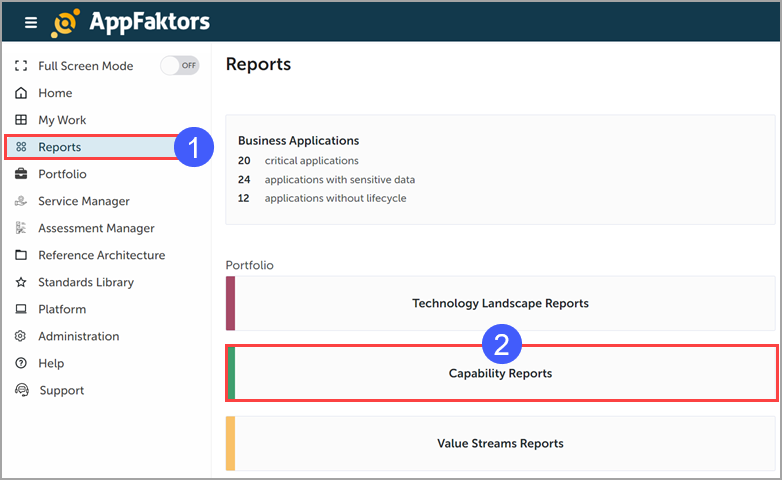Click the AppFaktors logo
782x480 pixels.
130,22
